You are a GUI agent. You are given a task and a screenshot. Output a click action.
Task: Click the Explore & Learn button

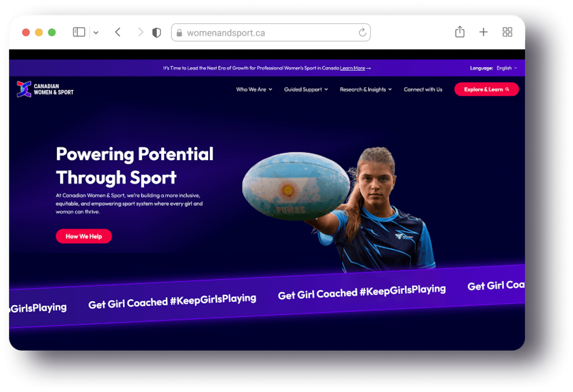(x=486, y=89)
